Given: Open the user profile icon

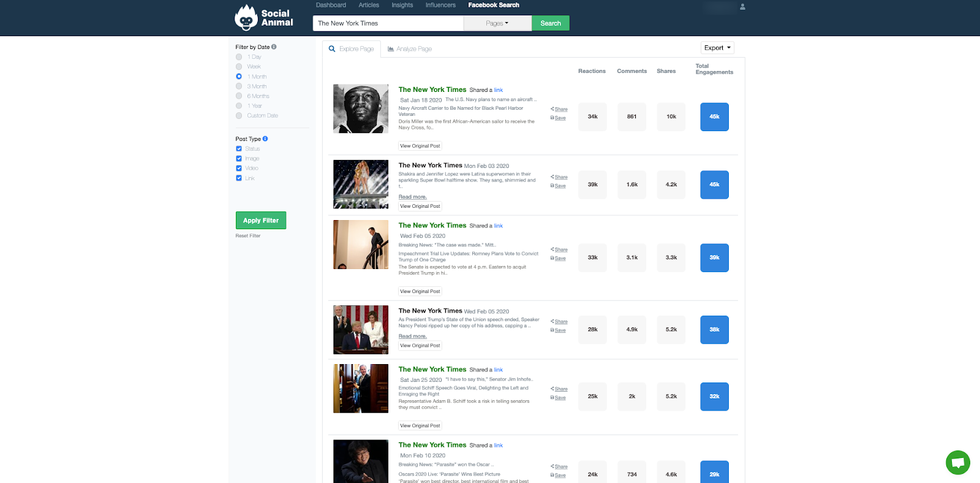Looking at the screenshot, I should coord(742,7).
